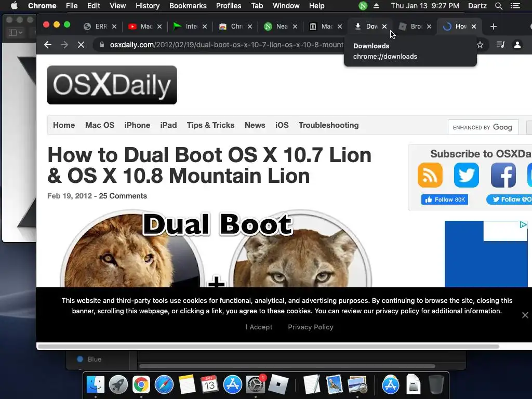532x399 pixels.
Task: Click the eject icon in menu bar
Action: [376, 6]
